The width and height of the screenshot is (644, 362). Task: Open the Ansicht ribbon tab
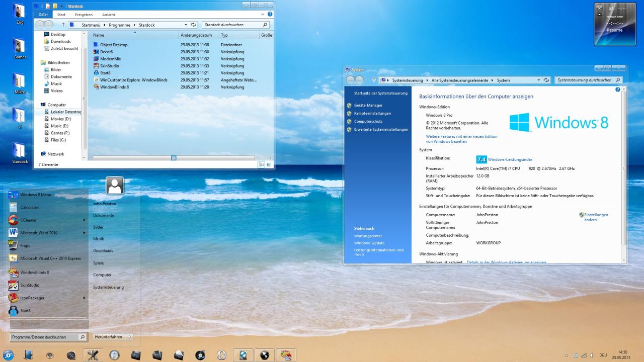point(108,15)
